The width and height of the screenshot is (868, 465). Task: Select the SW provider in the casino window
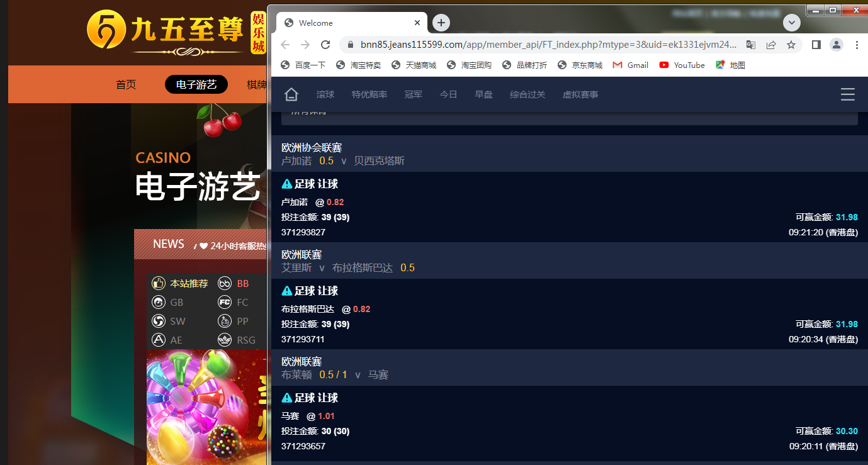(x=169, y=322)
